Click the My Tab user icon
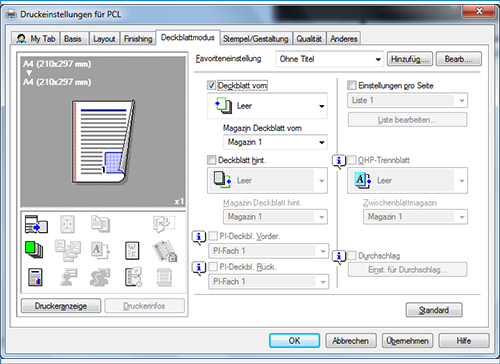This screenshot has width=500, height=364. (21, 39)
